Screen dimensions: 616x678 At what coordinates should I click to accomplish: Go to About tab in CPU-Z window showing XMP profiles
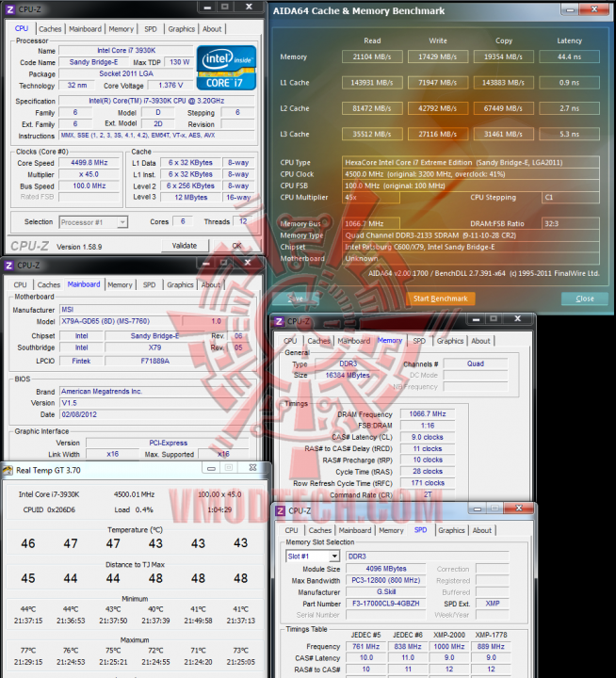[482, 530]
